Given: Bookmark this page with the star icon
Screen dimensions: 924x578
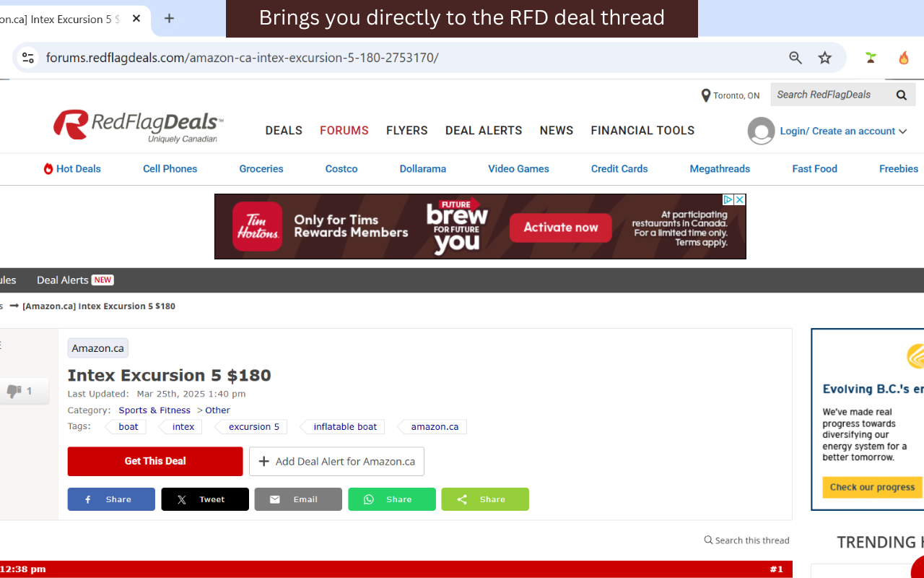Looking at the screenshot, I should (x=825, y=58).
